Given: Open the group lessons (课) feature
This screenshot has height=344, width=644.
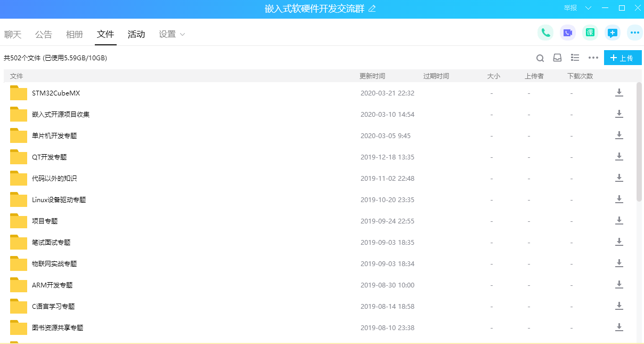Looking at the screenshot, I should [590, 33].
